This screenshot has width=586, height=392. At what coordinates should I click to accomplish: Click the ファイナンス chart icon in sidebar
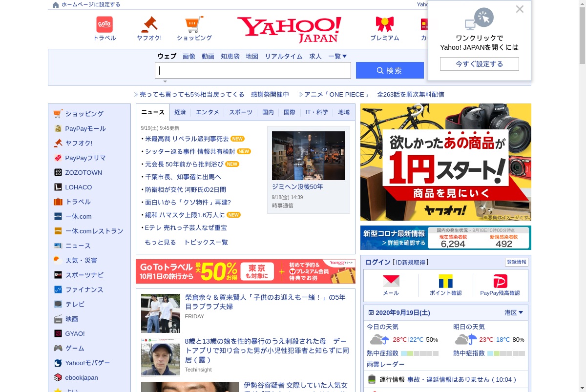pos(58,289)
